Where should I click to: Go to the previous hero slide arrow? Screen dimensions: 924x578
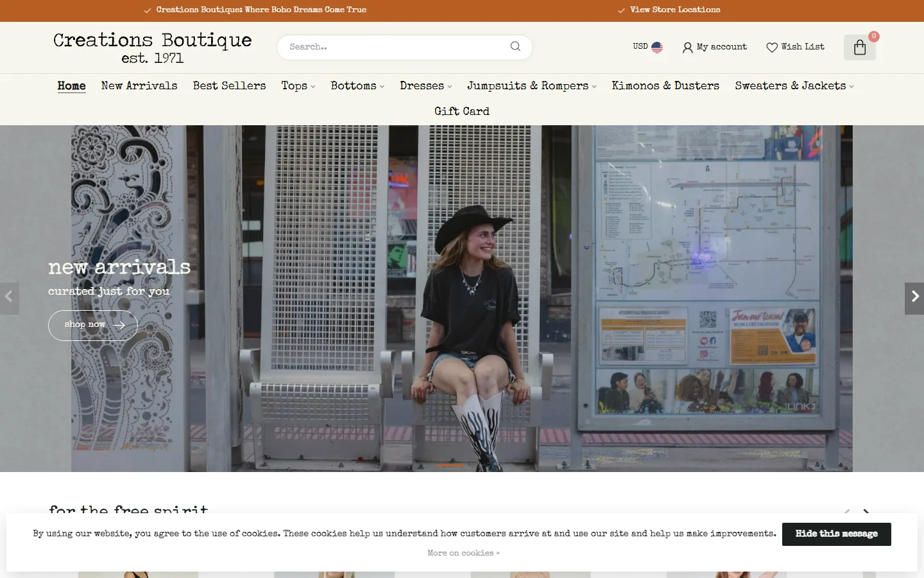[9, 299]
